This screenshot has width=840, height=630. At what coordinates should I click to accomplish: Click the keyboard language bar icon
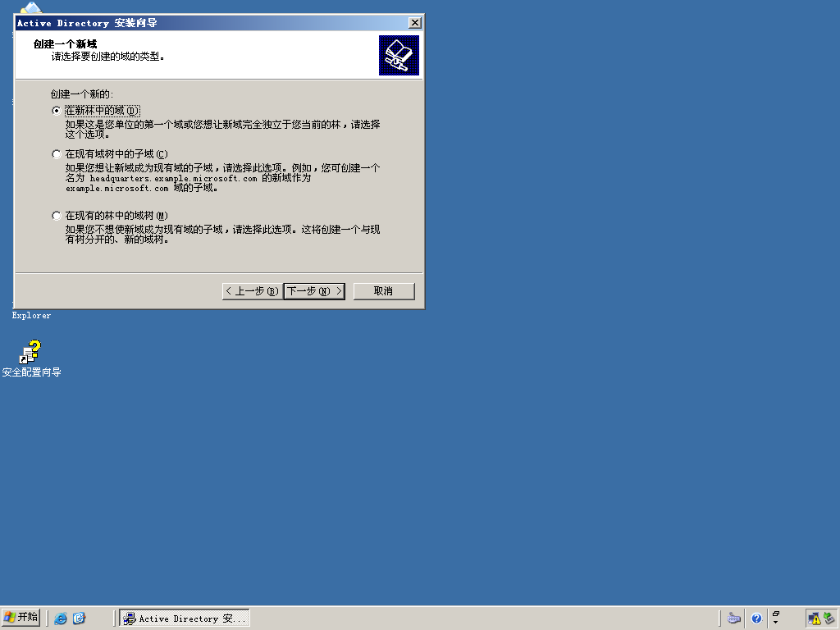734,619
